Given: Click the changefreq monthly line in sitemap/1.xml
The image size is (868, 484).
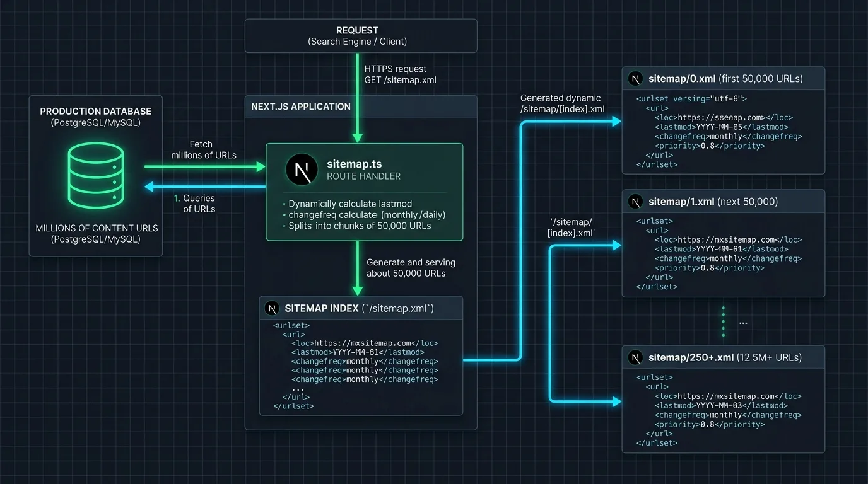Looking at the screenshot, I should click(728, 258).
